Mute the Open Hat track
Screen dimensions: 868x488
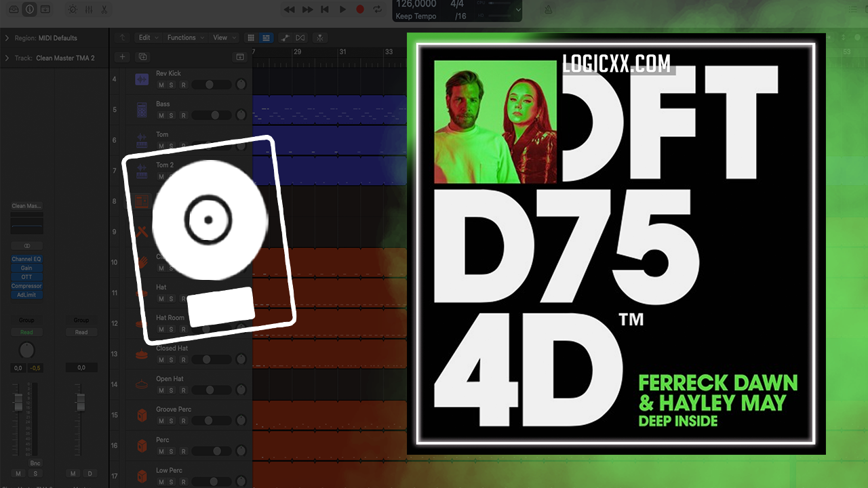[161, 390]
